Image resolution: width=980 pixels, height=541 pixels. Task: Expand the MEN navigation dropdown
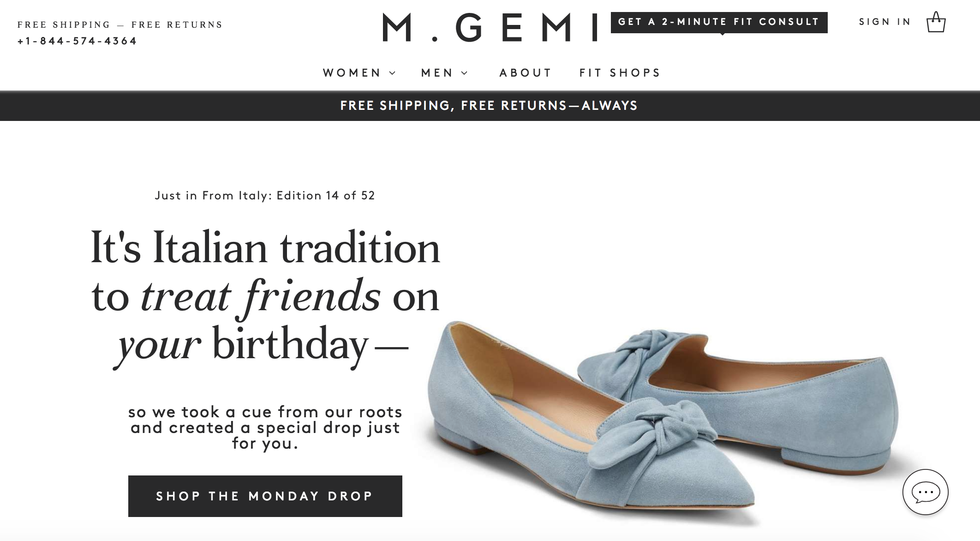coord(436,72)
